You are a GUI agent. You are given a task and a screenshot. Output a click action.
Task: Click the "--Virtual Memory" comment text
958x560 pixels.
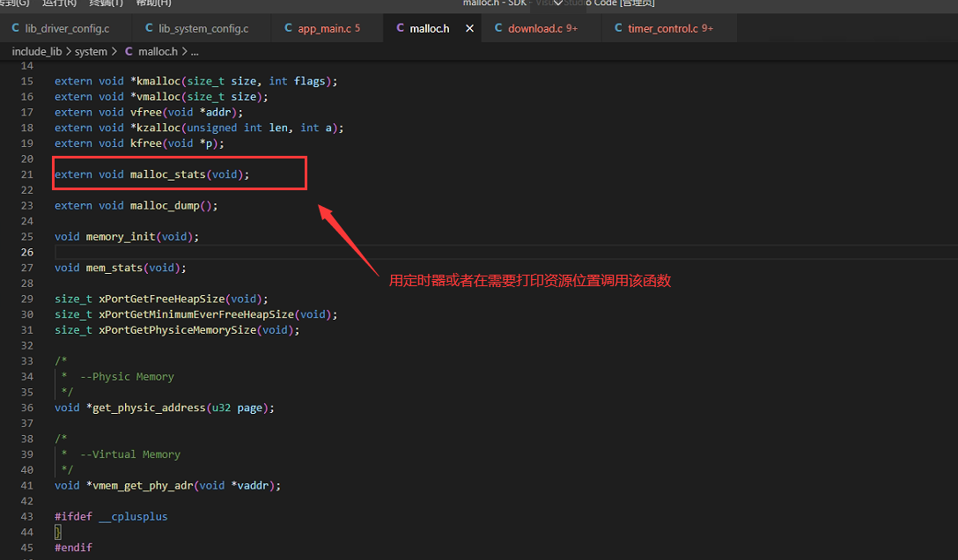click(x=130, y=454)
